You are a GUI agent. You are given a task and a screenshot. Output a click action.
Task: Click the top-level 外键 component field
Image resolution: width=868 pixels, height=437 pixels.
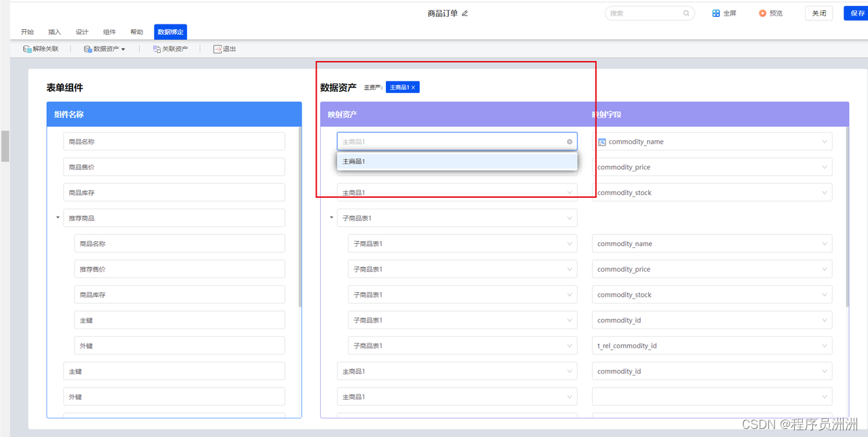[x=174, y=396]
